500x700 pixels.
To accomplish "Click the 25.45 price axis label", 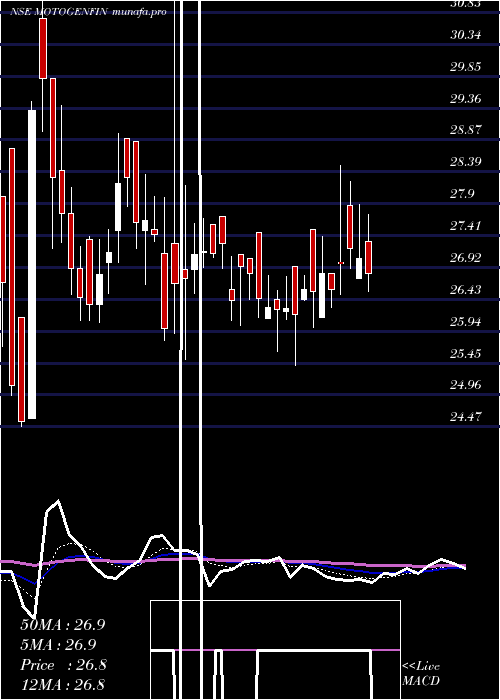I will click(466, 353).
